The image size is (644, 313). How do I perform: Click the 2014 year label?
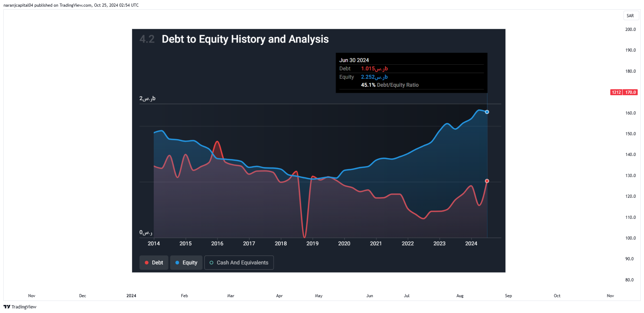(x=154, y=243)
